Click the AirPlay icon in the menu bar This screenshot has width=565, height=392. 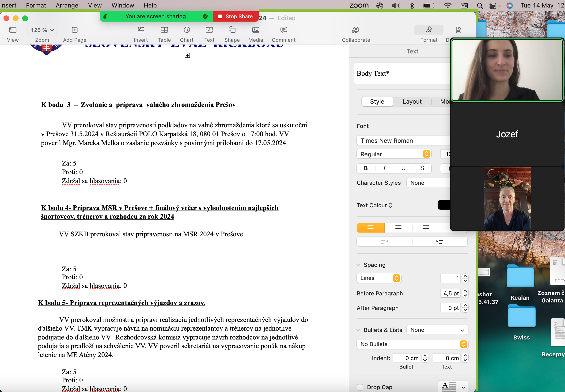[379, 5]
